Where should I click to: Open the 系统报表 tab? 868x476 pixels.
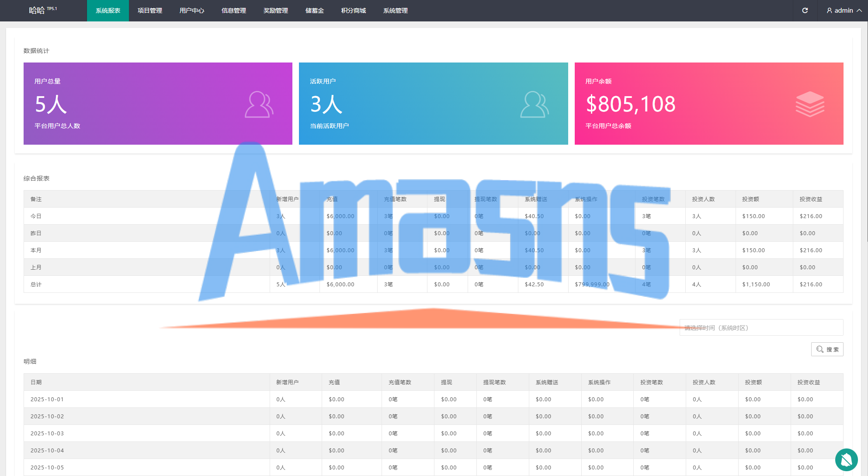coord(108,10)
